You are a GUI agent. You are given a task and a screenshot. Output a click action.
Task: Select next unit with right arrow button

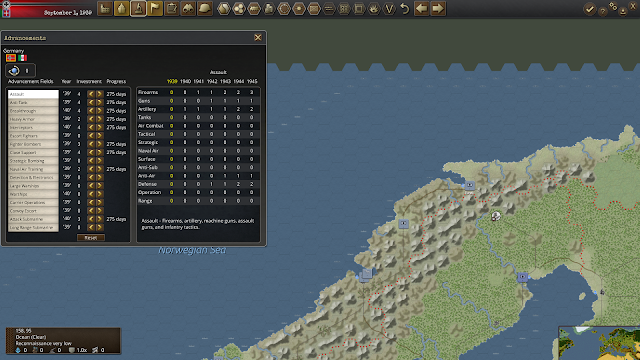pos(438,9)
